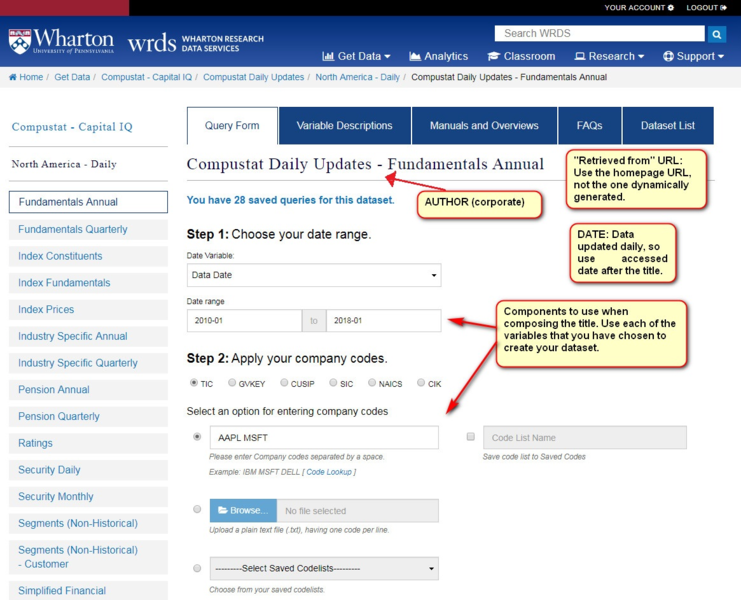The height and width of the screenshot is (600, 741).
Task: Open Industry Specific Quarterly in sidebar
Action: (88, 363)
